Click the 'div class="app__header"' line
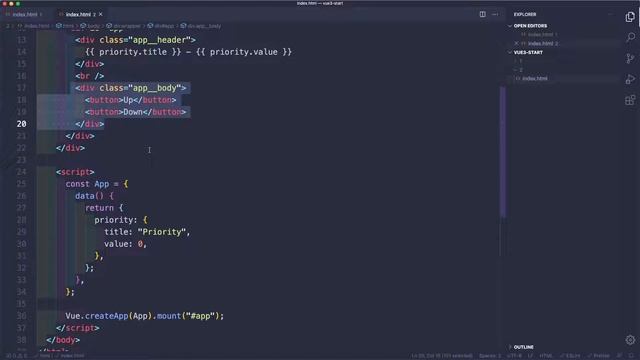The image size is (640, 360). click(x=135, y=40)
